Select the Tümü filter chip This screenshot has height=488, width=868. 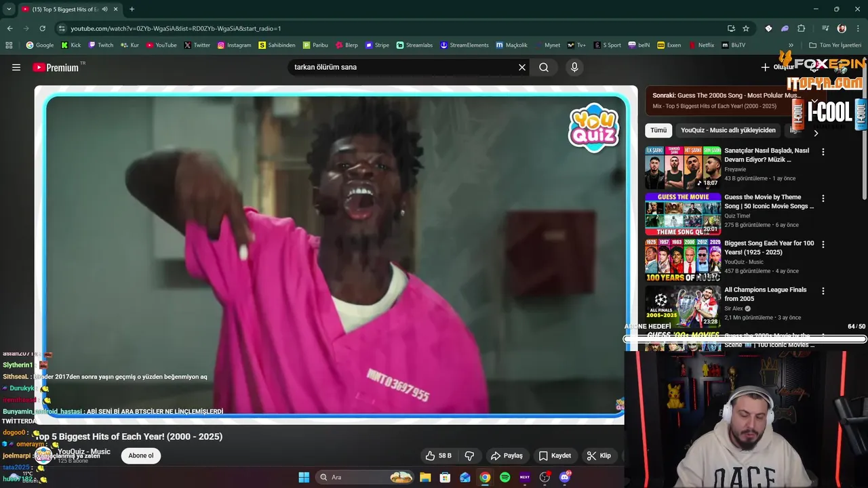click(658, 130)
